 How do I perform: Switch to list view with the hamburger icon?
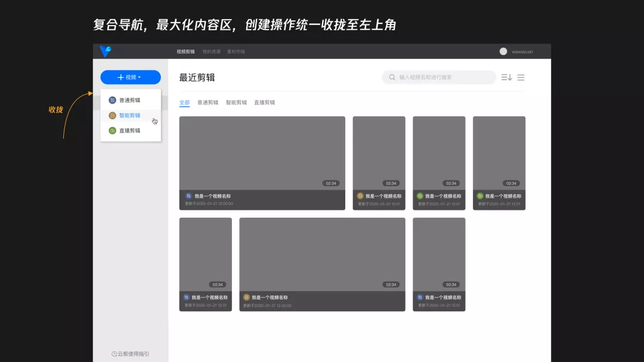point(521,78)
